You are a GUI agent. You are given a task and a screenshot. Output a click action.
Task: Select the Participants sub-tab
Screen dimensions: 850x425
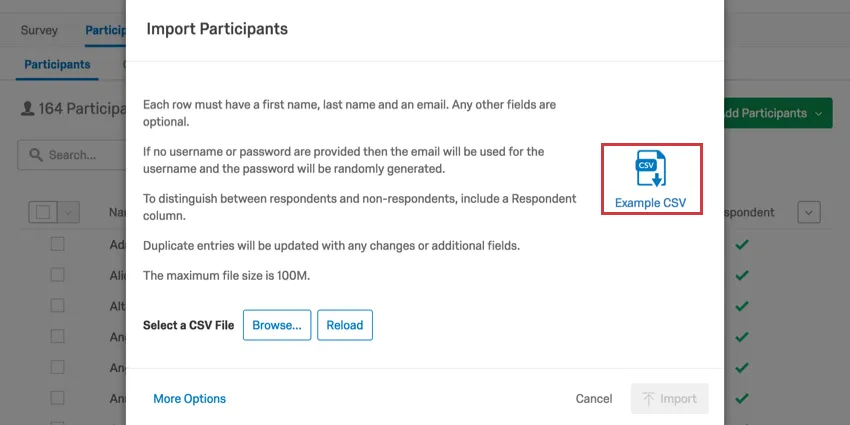[x=57, y=65]
